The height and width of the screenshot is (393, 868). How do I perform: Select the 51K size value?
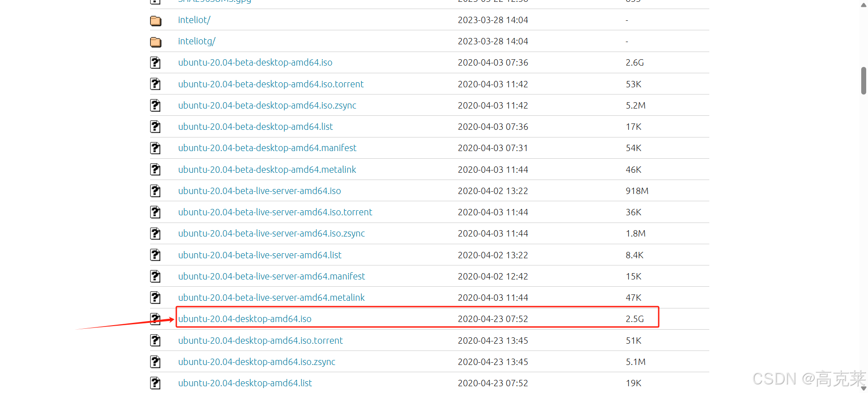pos(633,341)
